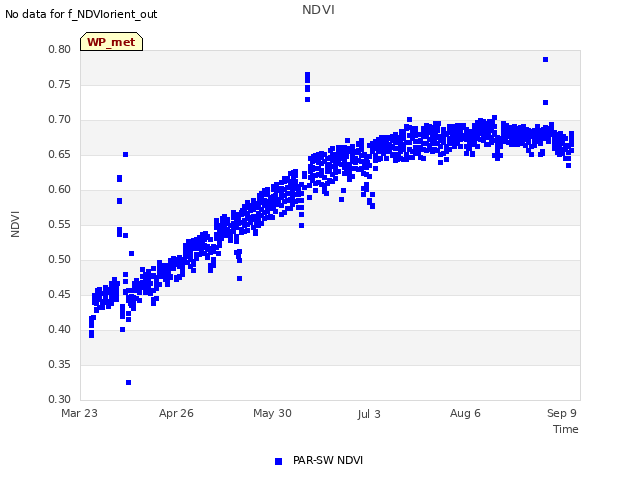This screenshot has width=640, height=480.
Task: Select the isolated data point near 0.47 in May
Action: pyautogui.click(x=240, y=278)
